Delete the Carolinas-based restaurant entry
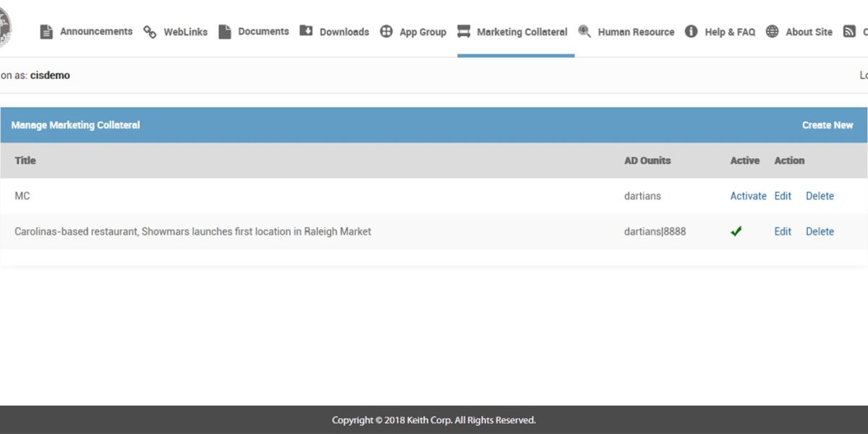 820,231
